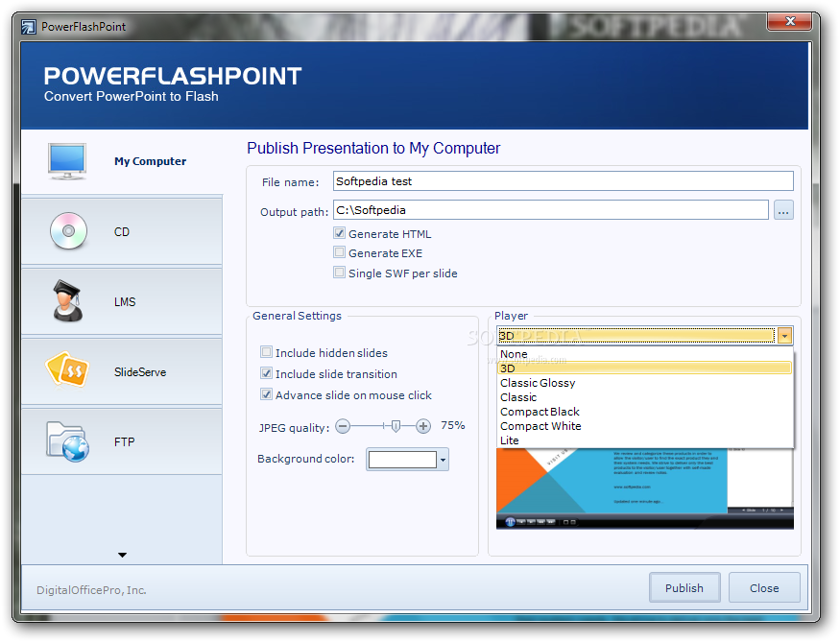Choose Classic Glossy player option
The height and width of the screenshot is (642, 840).
coord(645,383)
